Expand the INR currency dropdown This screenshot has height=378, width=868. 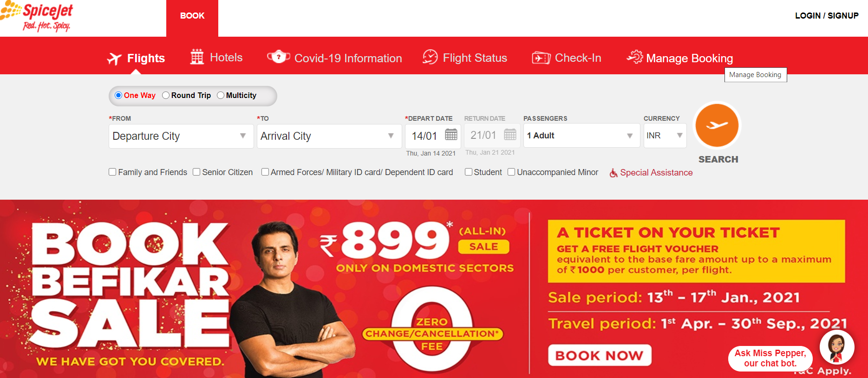665,136
